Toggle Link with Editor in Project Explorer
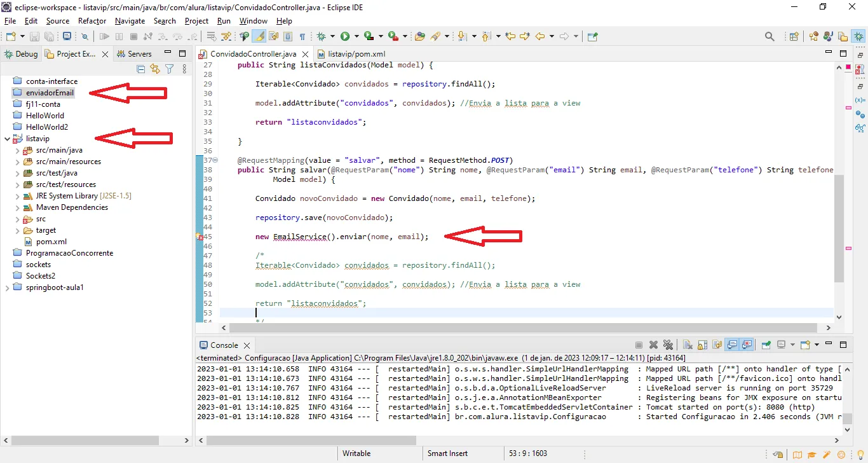The height and width of the screenshot is (463, 868). click(x=155, y=69)
